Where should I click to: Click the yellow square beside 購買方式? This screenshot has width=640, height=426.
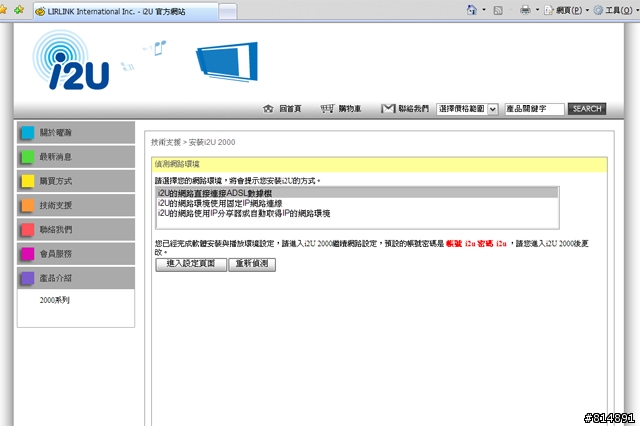pos(28,181)
